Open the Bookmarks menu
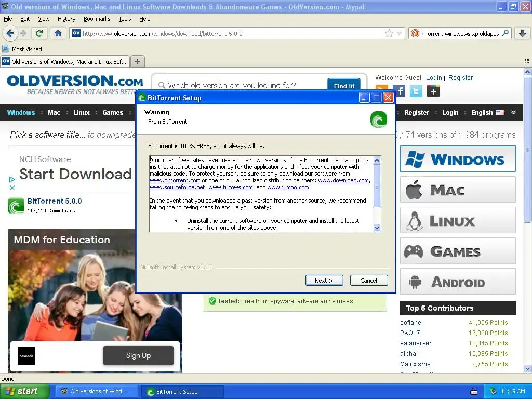 coord(97,19)
